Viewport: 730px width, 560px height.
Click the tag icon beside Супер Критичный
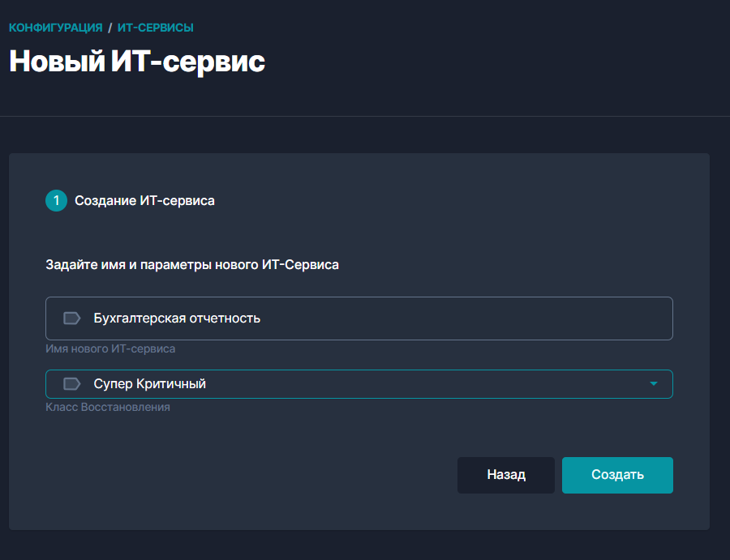tap(71, 384)
